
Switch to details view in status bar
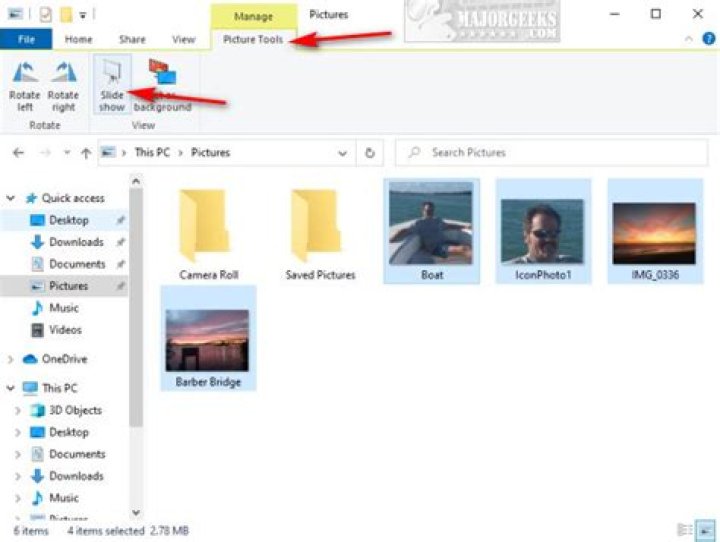(x=685, y=529)
